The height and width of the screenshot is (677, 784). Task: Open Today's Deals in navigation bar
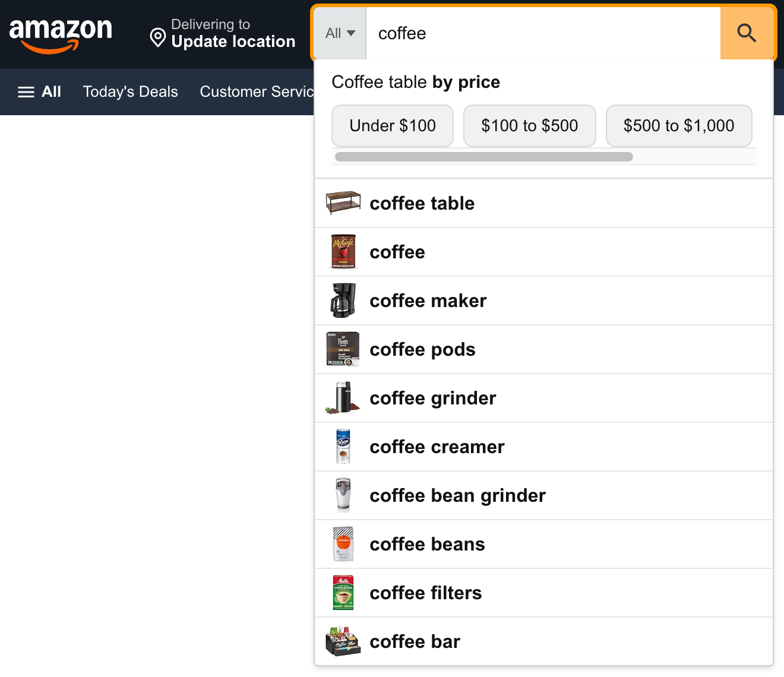(x=131, y=91)
